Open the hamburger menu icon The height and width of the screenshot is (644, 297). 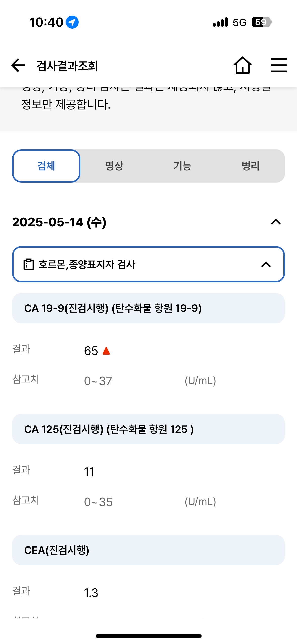coord(279,65)
